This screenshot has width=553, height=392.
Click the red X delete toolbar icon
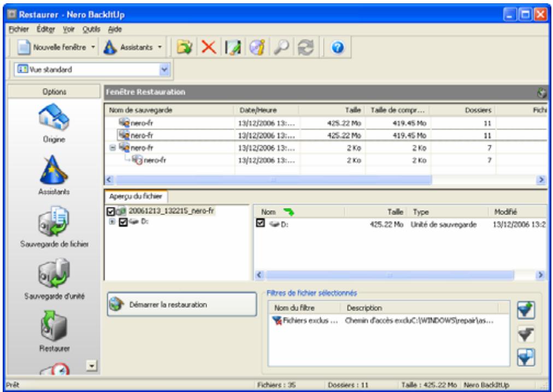(x=208, y=47)
